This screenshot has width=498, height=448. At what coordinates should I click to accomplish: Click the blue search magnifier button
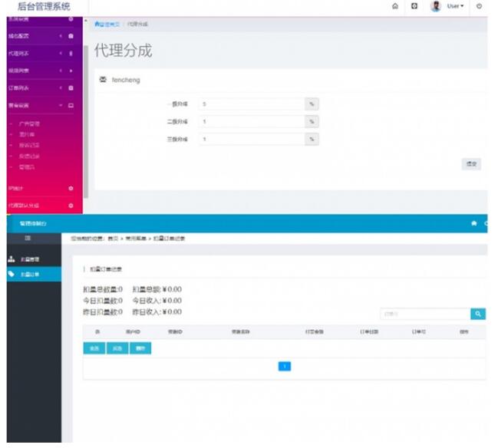click(478, 314)
